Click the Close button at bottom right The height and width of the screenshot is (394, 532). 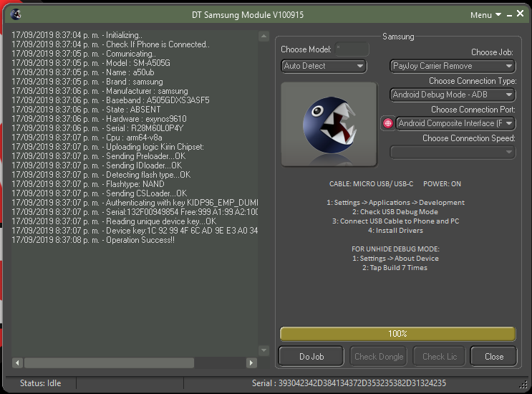[x=493, y=356]
